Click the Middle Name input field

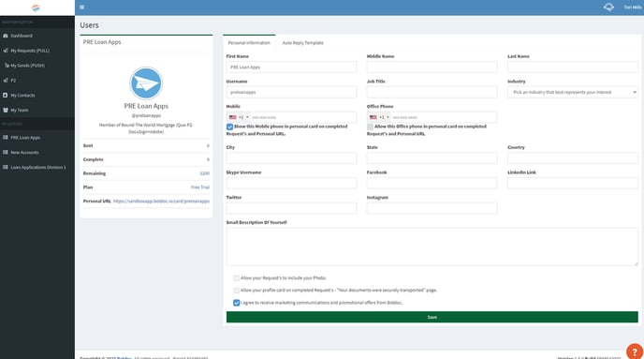(x=432, y=67)
